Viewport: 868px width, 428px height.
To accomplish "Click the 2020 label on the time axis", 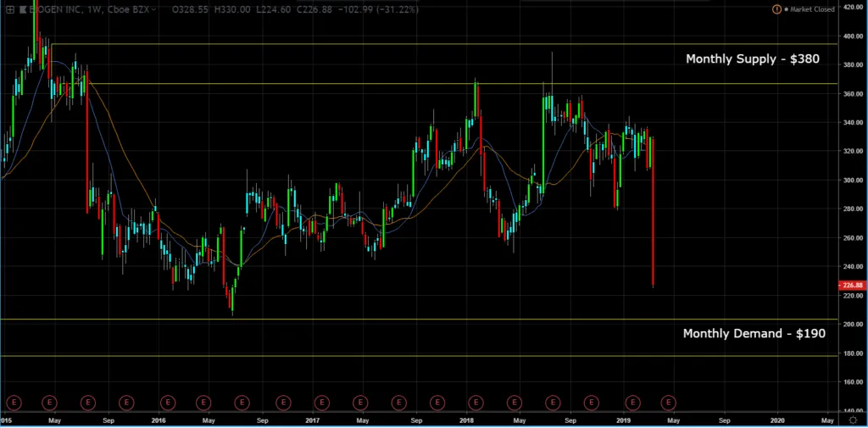I will tap(778, 420).
